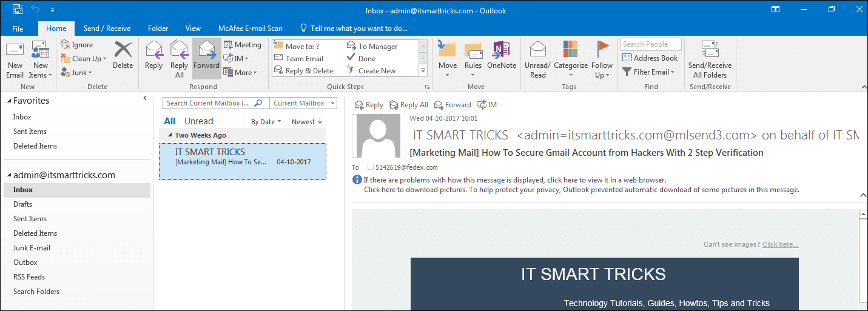Switch message list to Unread filter
This screenshot has height=311, width=868.
click(198, 121)
